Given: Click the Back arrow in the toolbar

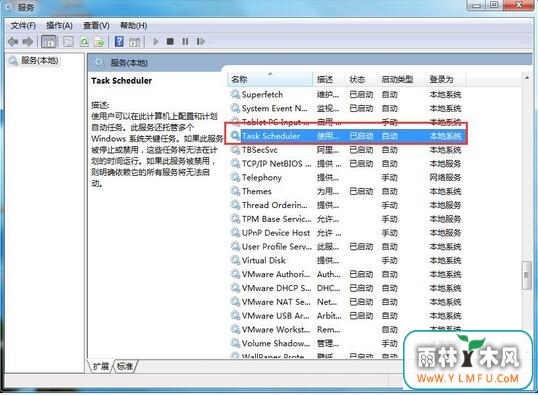Looking at the screenshot, I should click(x=13, y=42).
